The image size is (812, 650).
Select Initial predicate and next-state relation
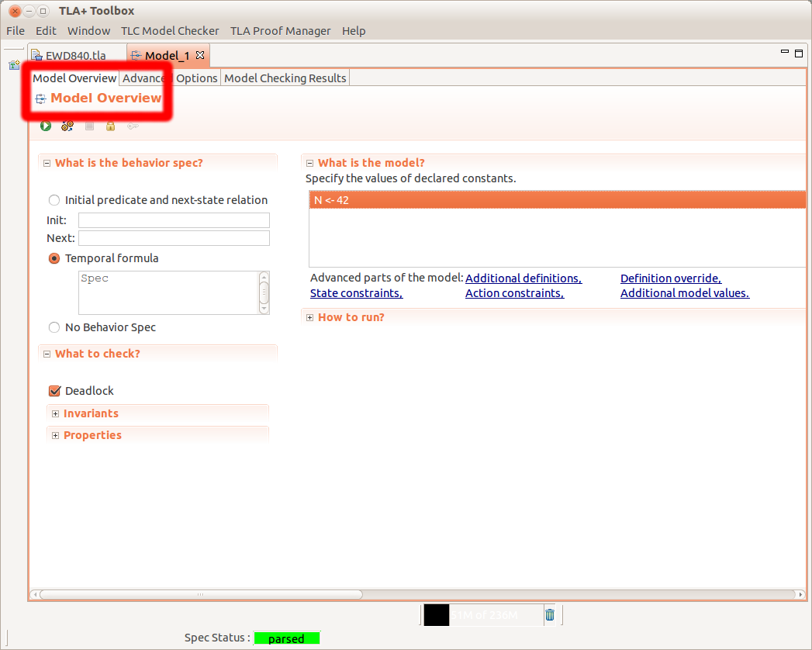pos(54,200)
